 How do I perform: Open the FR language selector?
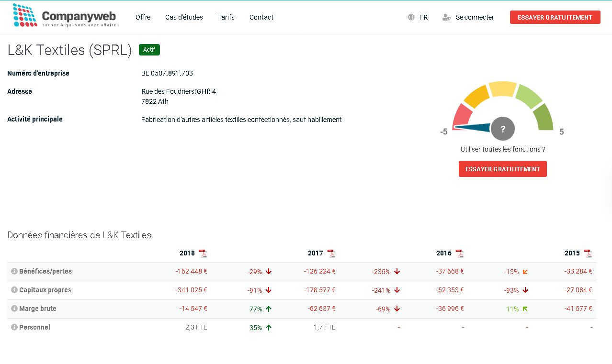[x=423, y=17]
